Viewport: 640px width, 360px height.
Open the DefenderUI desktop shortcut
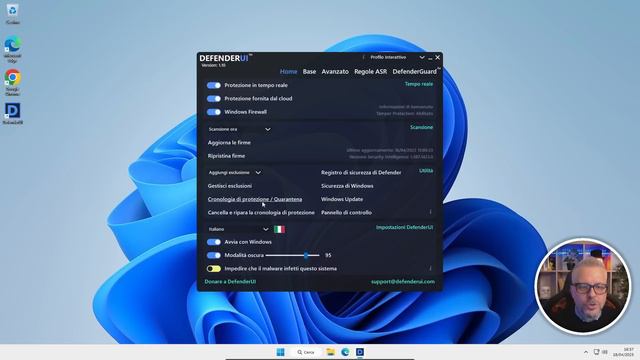(x=12, y=113)
